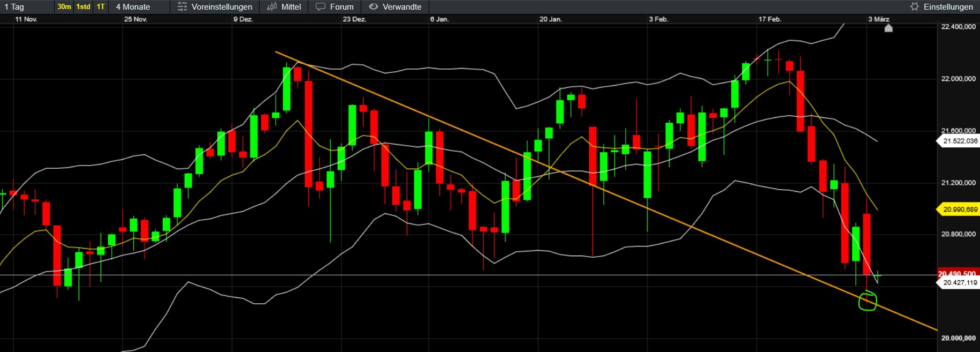Click the 22.000,000 axis value

tap(958, 79)
